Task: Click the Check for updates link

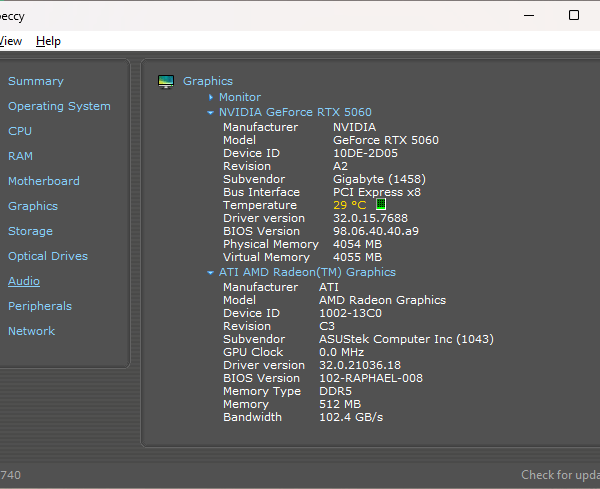Action: 560,475
